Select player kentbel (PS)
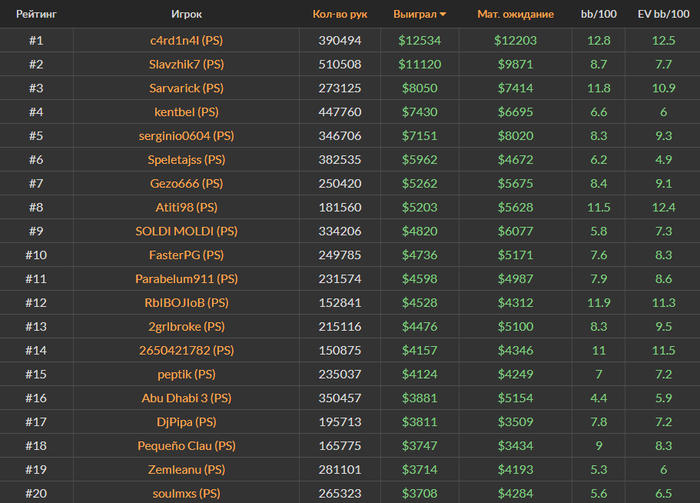 (187, 112)
